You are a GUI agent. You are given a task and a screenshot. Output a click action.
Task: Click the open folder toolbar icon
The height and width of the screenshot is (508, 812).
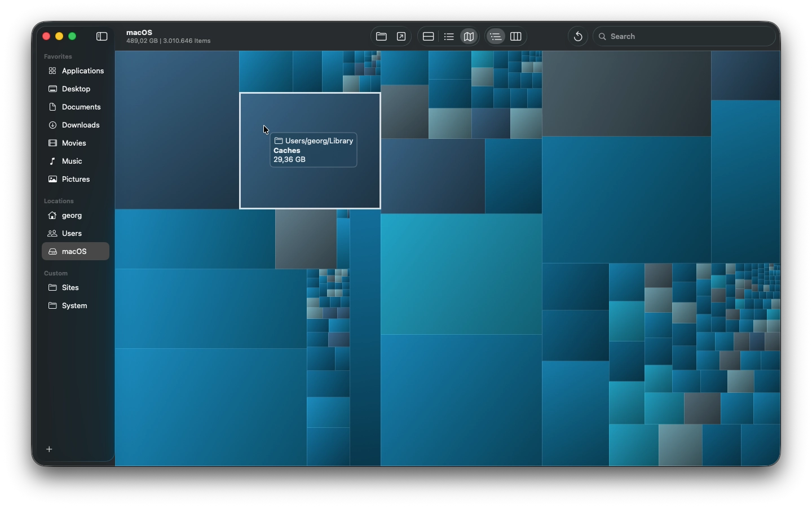pos(381,37)
